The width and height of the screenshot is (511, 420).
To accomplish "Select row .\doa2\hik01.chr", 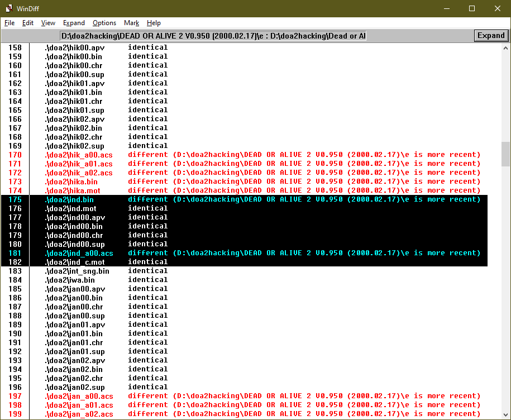I will coord(244,101).
